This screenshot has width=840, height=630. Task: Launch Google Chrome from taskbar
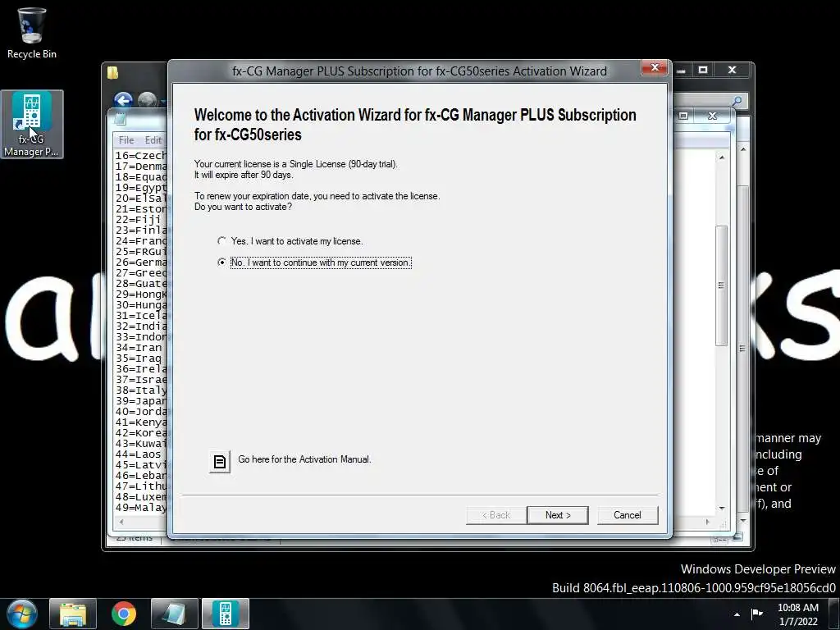click(x=124, y=614)
